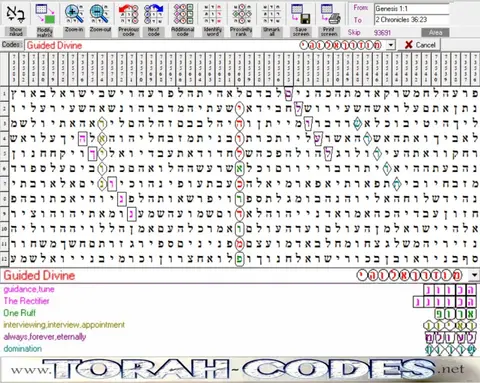Image resolution: width=480 pixels, height=383 pixels.
Task: Select the Identify word icon
Action: 212,14
